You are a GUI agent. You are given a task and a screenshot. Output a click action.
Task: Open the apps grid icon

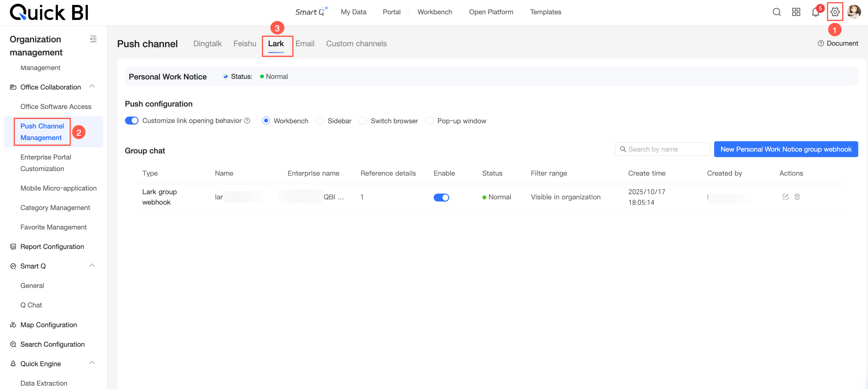(796, 12)
